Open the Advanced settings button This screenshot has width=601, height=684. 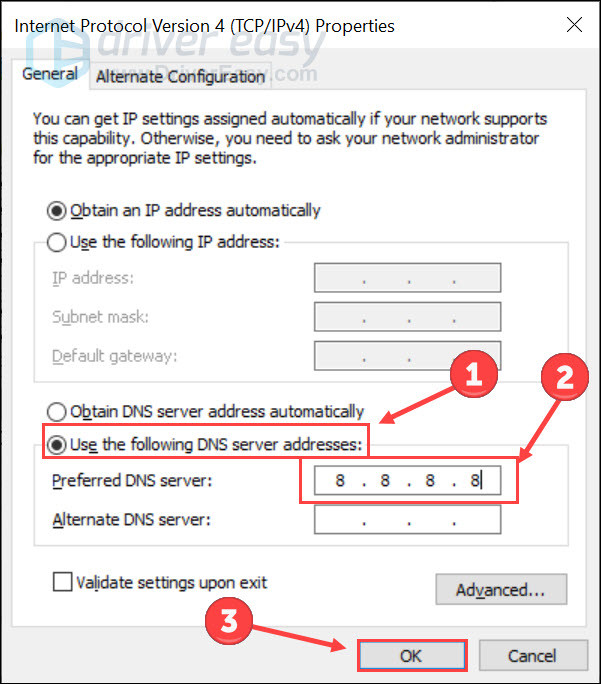coord(501,589)
